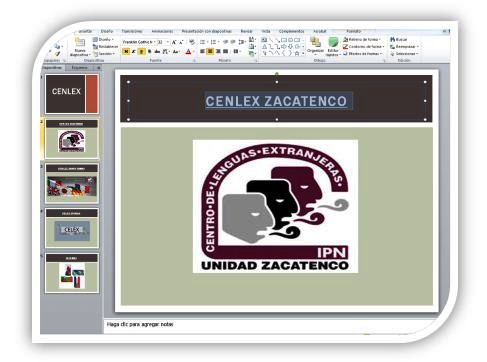Select the rounded rectangle shape
487x362 pixels.
[290, 40]
